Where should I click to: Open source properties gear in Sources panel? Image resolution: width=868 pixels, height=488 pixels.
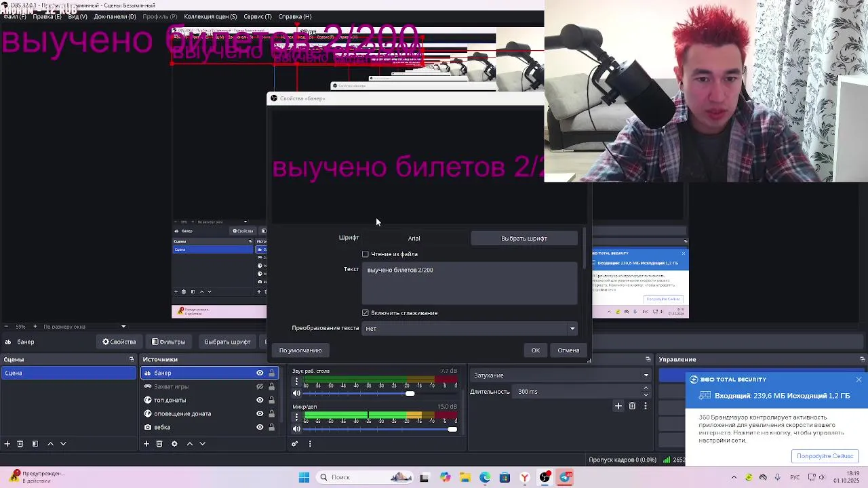(174, 444)
